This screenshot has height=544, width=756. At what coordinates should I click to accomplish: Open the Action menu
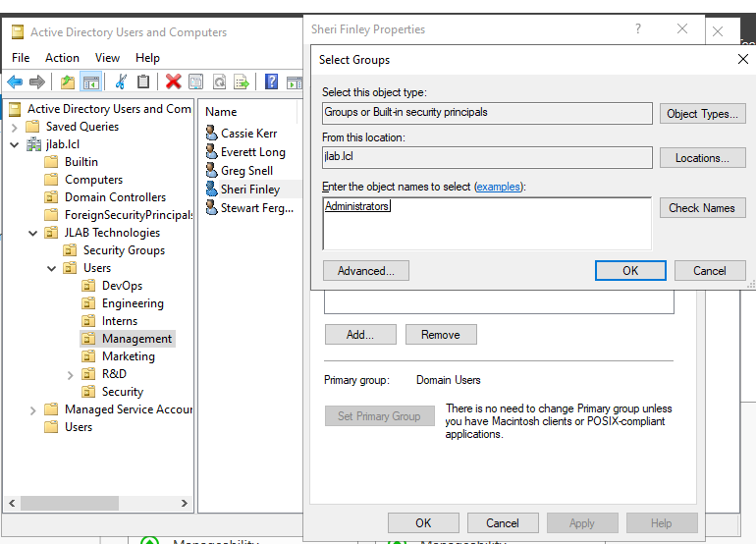point(62,58)
